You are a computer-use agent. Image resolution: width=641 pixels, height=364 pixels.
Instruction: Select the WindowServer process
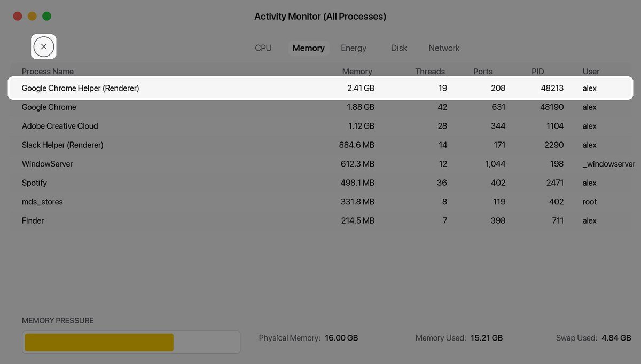[47, 164]
